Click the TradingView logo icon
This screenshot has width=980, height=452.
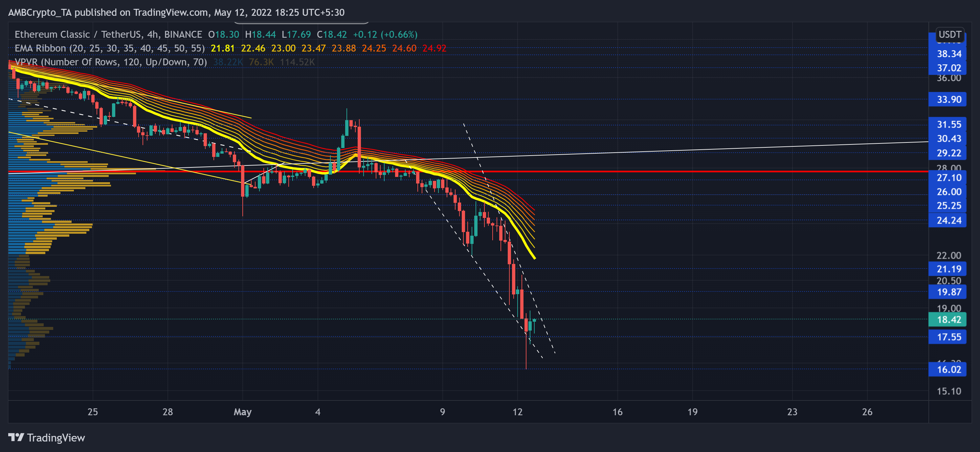16,437
